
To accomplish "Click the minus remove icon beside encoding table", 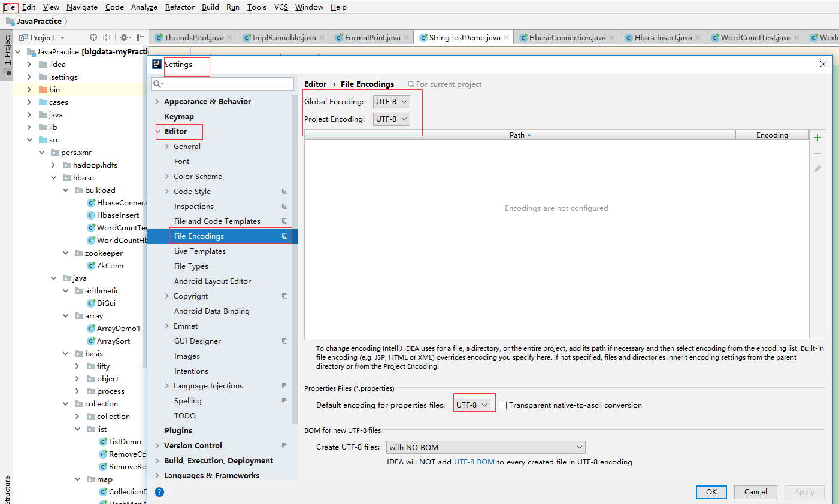I will [x=817, y=153].
